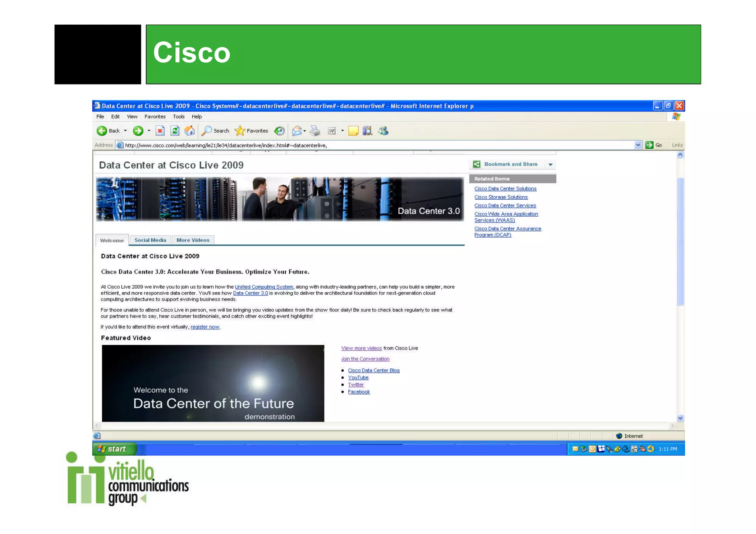This screenshot has width=756, height=534.
Task: Click green Go arrow button
Action: (649, 145)
